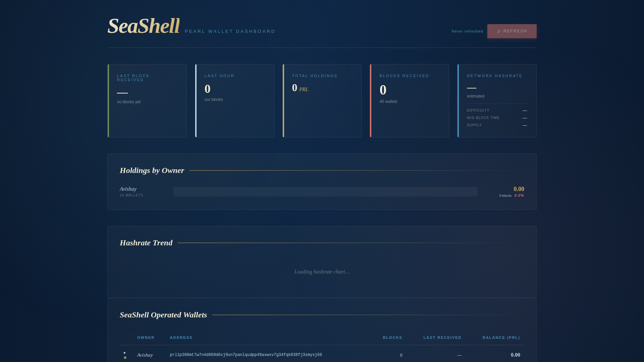The image size is (644, 362).
Task: Click the estimated hashrate subtext
Action: tap(475, 96)
